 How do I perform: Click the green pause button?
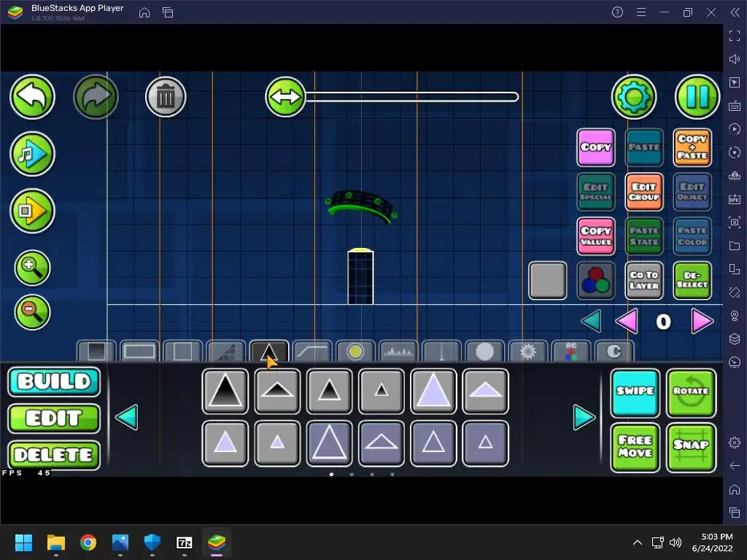click(x=697, y=97)
